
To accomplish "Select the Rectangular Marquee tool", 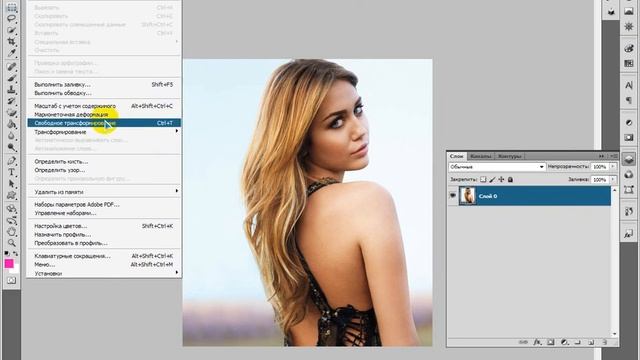I will coord(12,7).
